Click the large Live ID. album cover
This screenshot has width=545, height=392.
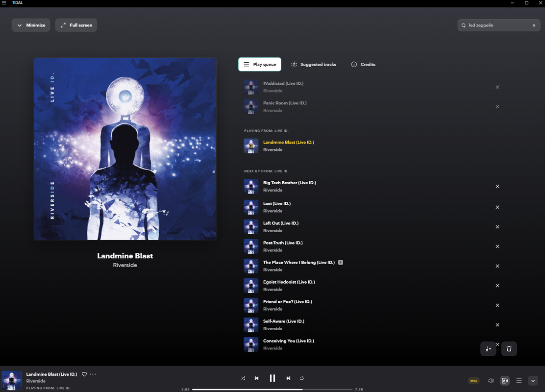[125, 149]
